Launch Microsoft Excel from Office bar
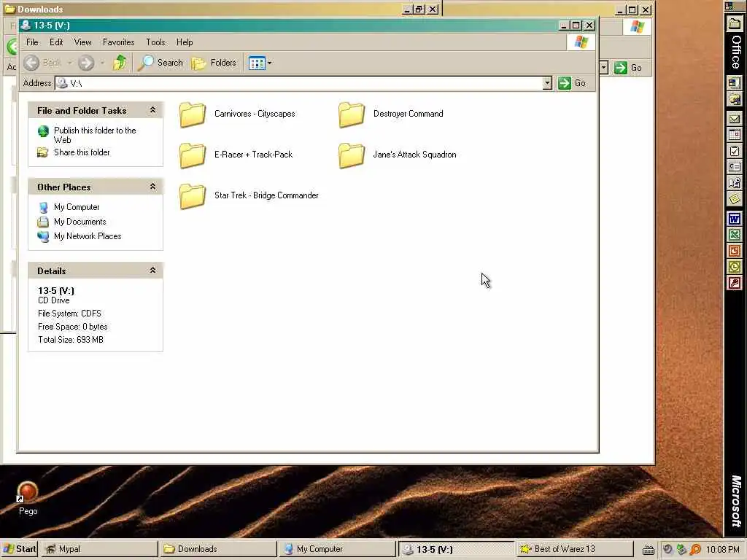 click(x=735, y=235)
